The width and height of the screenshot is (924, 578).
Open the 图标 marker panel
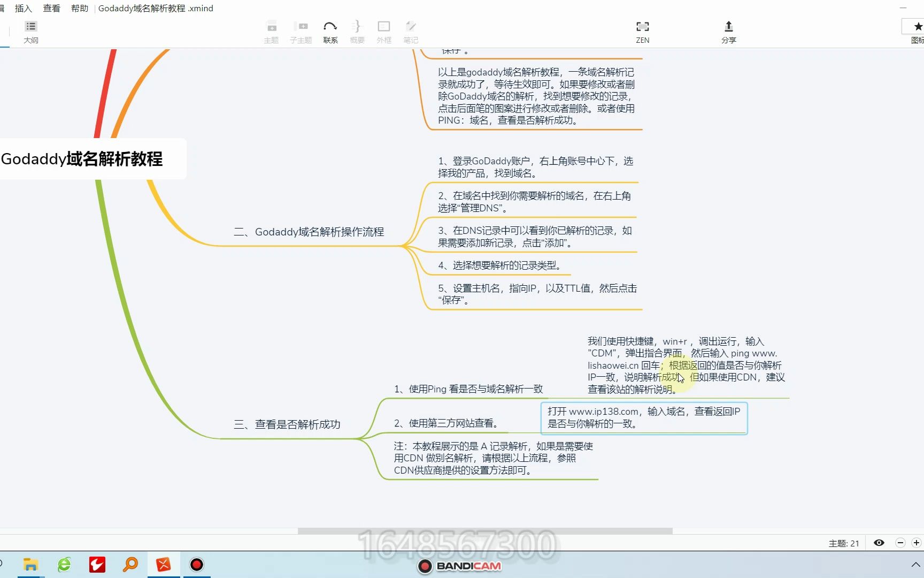coord(917,32)
